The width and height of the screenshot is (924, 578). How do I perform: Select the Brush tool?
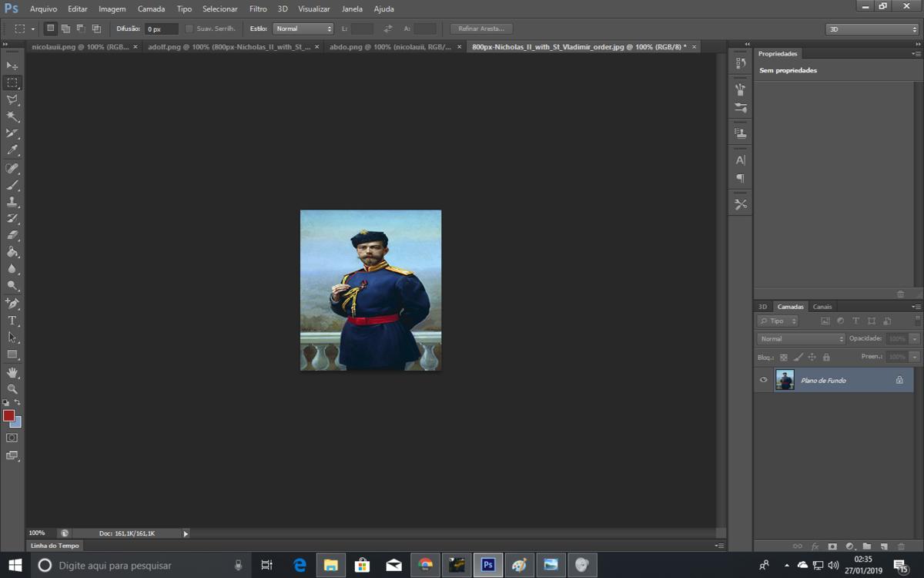[x=12, y=185]
